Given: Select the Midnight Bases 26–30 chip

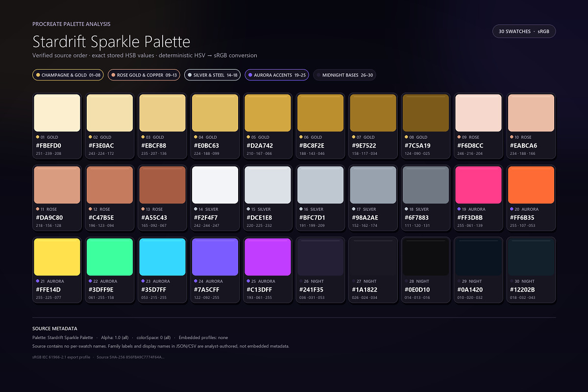Looking at the screenshot, I should coord(344,75).
